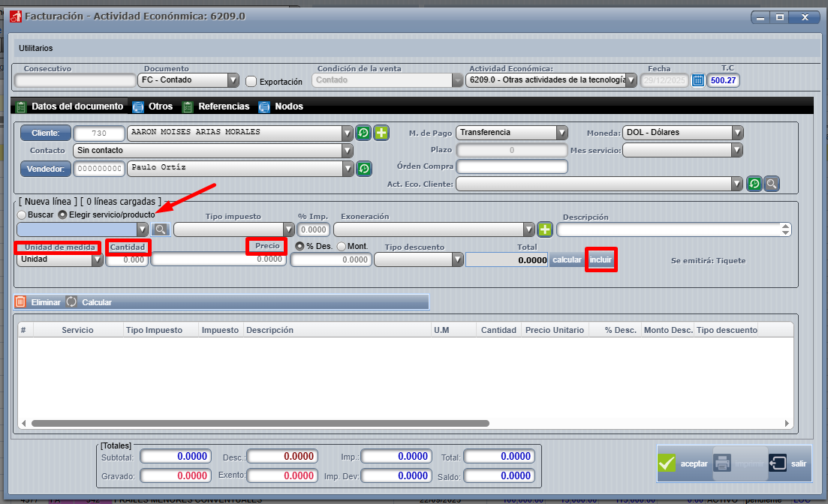Click the Orden Compra input field
The image size is (828, 504).
pyautogui.click(x=512, y=166)
